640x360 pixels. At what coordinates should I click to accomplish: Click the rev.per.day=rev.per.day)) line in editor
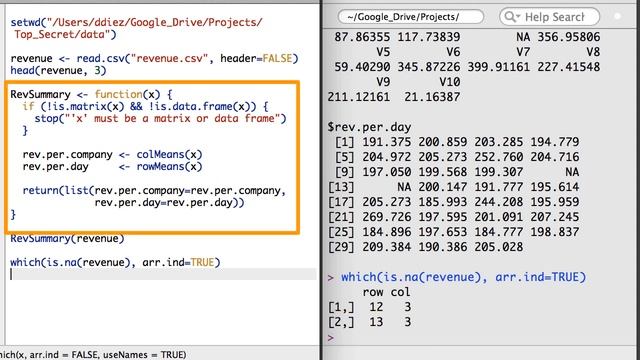click(x=169, y=202)
